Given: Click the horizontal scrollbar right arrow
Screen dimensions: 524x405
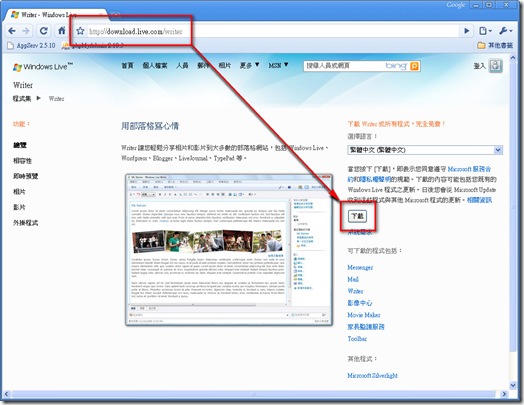Looking at the screenshot, I should [x=504, y=394].
